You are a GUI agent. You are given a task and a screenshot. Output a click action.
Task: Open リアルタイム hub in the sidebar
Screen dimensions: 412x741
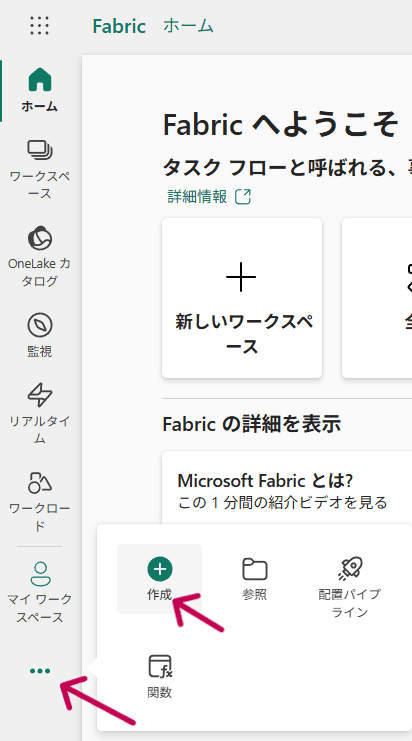(x=40, y=414)
